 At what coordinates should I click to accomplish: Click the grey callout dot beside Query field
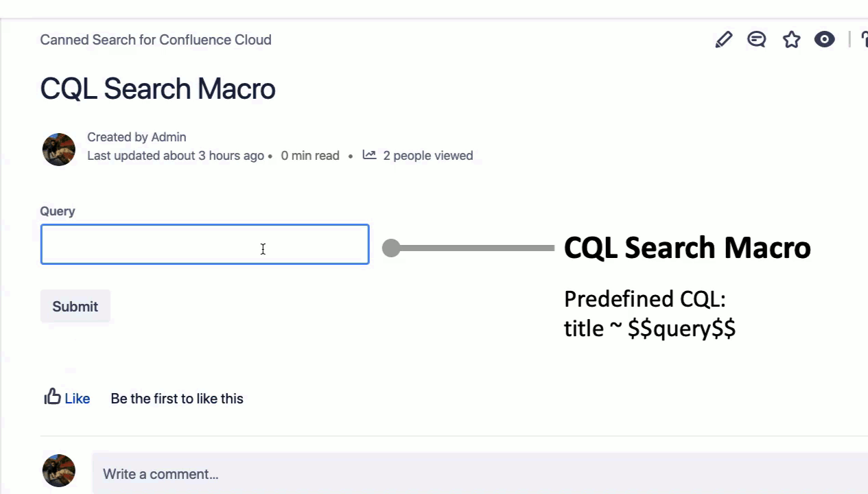391,248
